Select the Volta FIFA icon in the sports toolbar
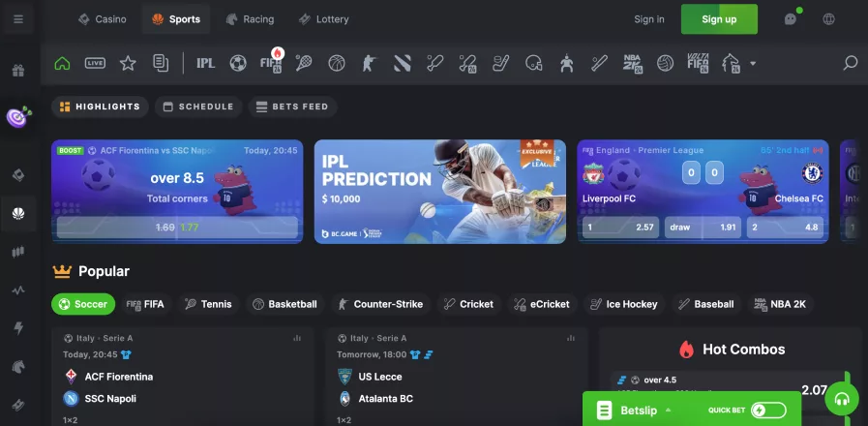Viewport: 868px width, 426px height. coord(698,63)
